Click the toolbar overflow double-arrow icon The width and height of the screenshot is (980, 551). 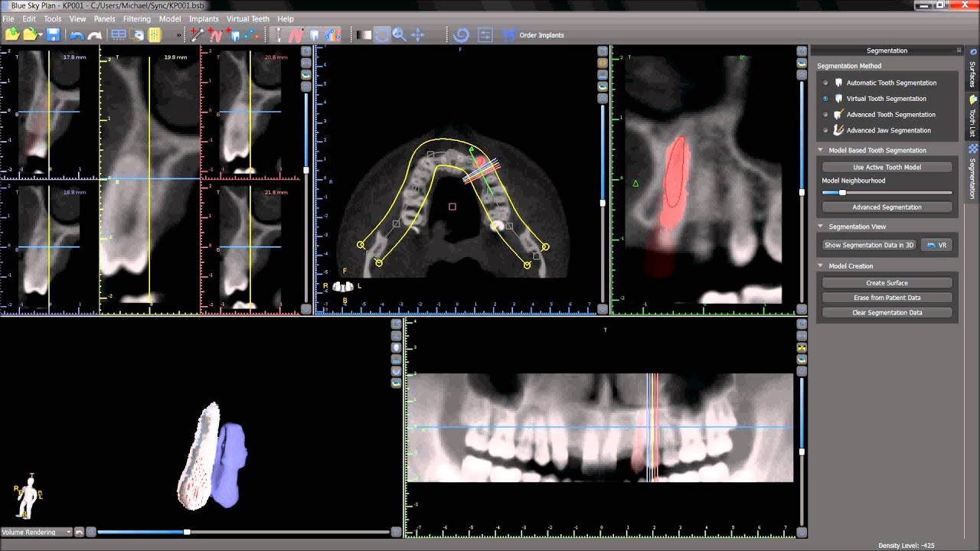click(x=179, y=35)
